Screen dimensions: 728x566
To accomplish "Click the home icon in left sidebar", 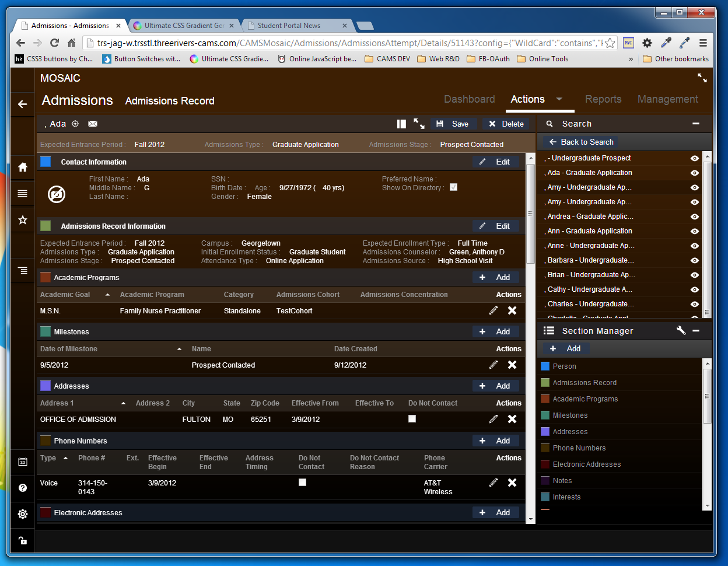I will [23, 167].
